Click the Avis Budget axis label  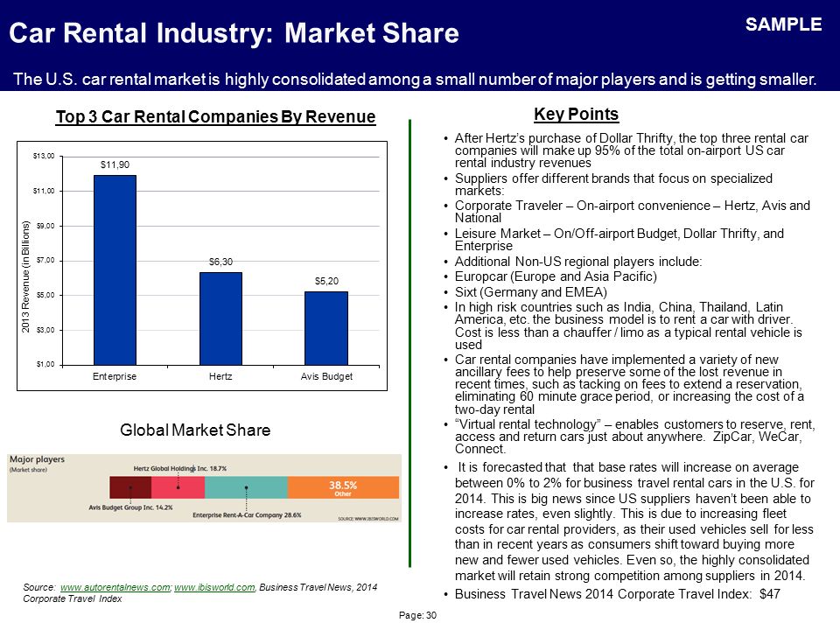(x=326, y=376)
